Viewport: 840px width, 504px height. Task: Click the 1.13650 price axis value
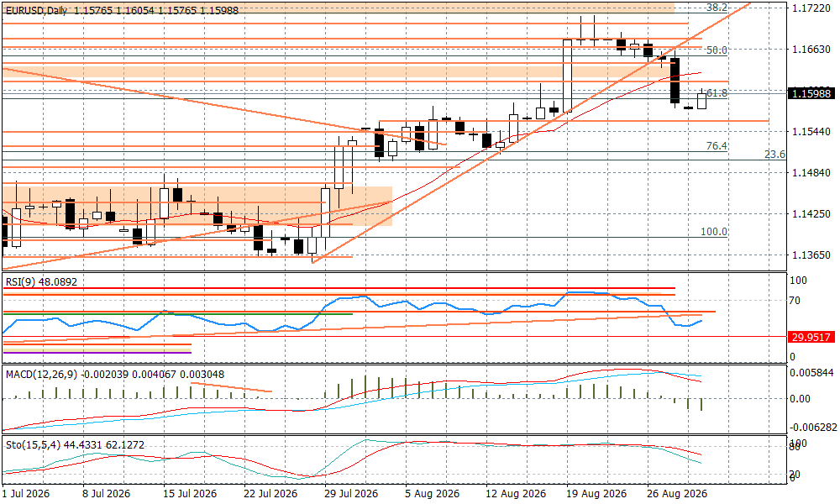[x=811, y=255]
